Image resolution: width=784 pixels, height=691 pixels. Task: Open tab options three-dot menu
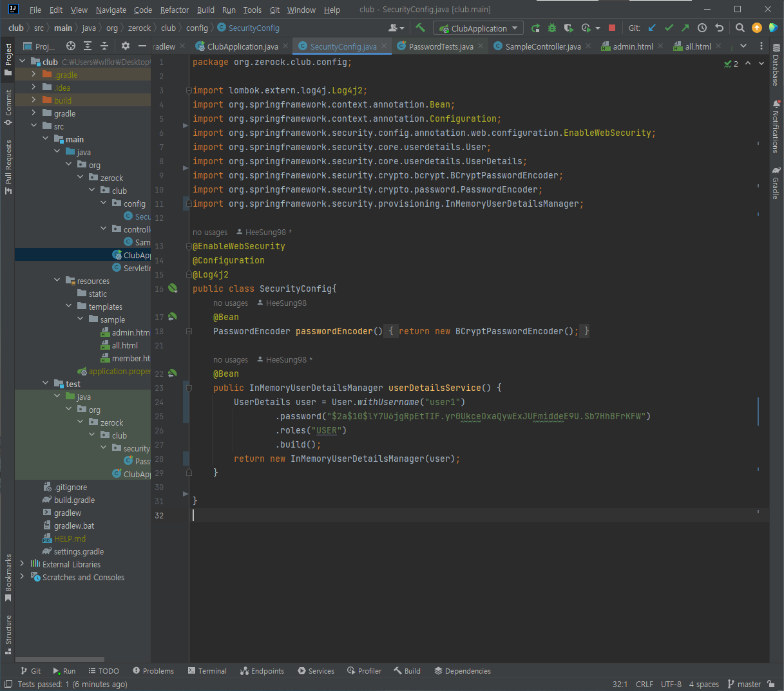point(761,46)
